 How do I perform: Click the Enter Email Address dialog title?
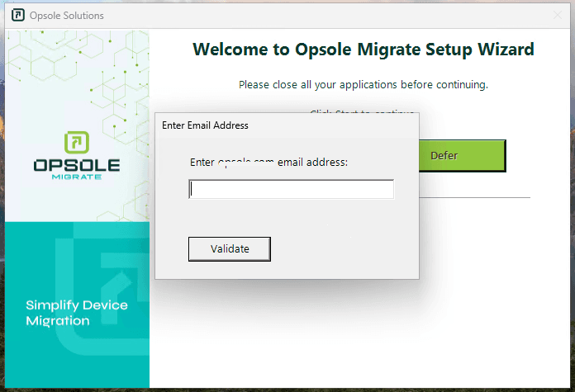pyautogui.click(x=205, y=125)
